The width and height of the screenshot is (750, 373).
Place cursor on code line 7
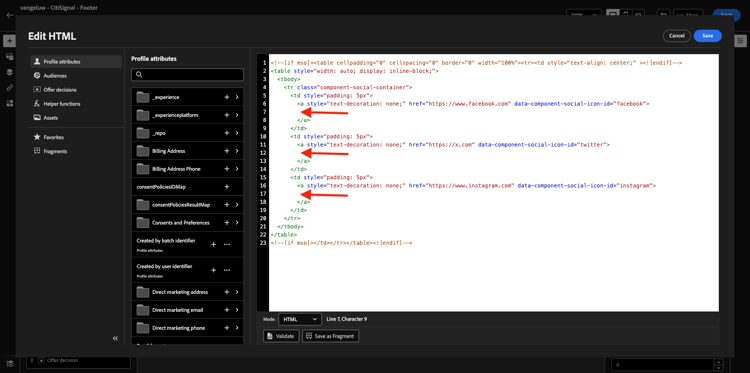tap(494, 112)
